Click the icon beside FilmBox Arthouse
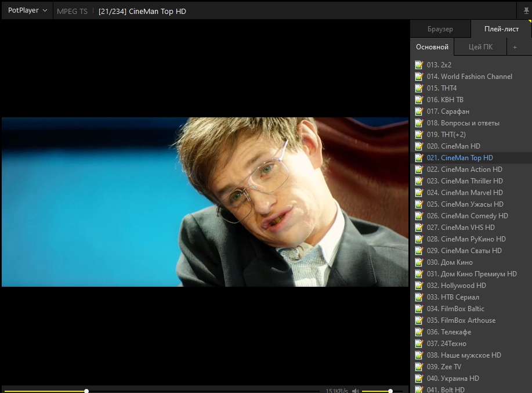The height and width of the screenshot is (393, 532). tap(419, 320)
